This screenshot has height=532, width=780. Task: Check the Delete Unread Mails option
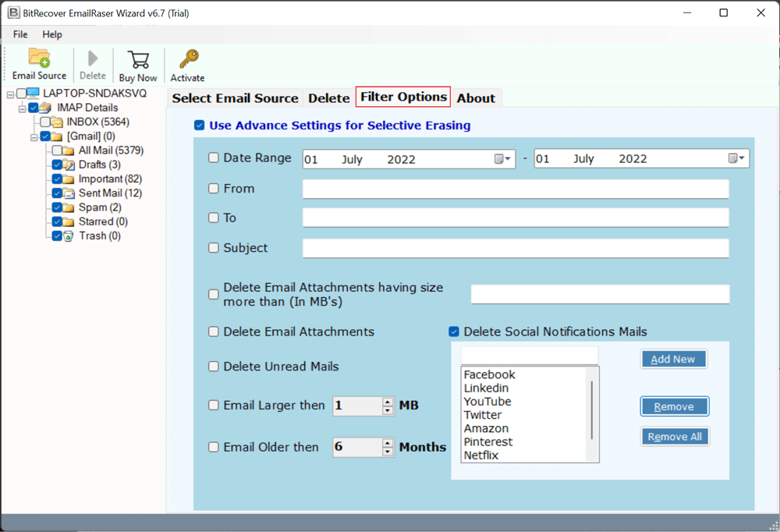pyautogui.click(x=214, y=367)
